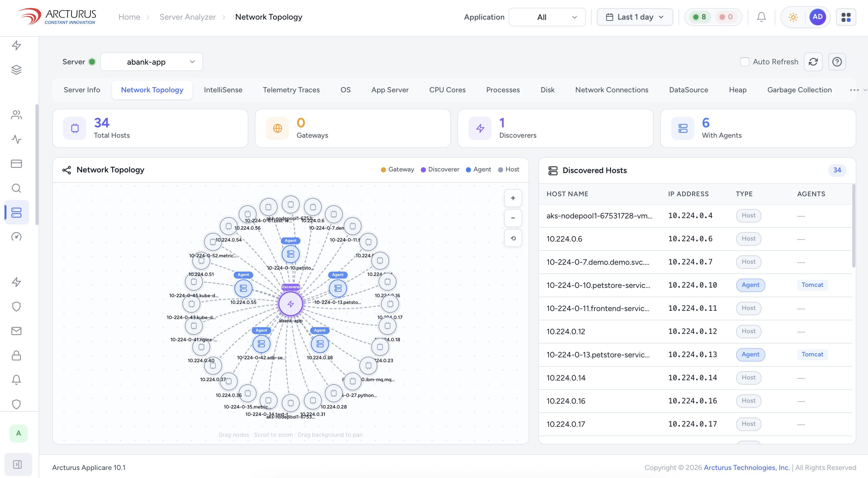Open the apps grid icon
Image resolution: width=868 pixels, height=478 pixels.
[x=846, y=17]
